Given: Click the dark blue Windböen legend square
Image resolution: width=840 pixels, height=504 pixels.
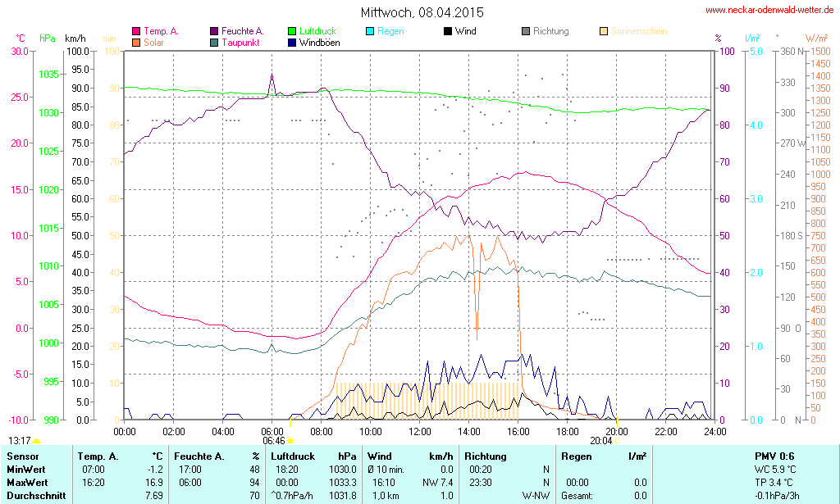Looking at the screenshot, I should (x=293, y=43).
